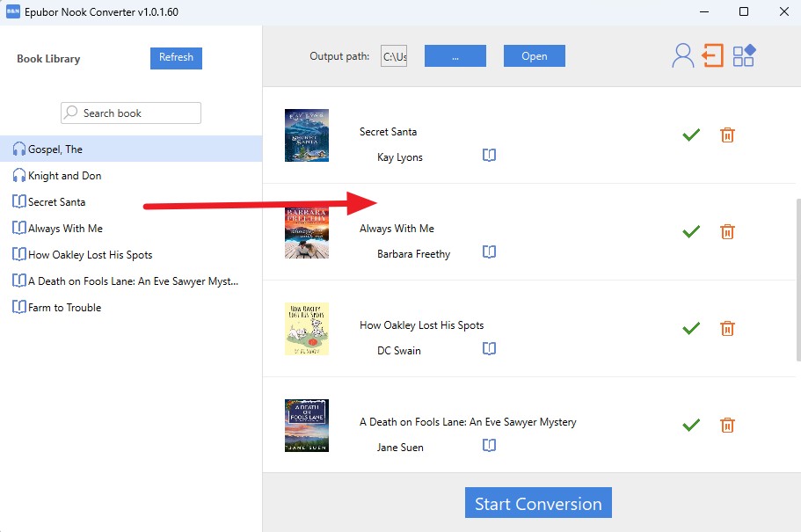This screenshot has width=801, height=532.
Task: Click green checkmark for How Oakley Lost His Spots
Action: point(691,328)
